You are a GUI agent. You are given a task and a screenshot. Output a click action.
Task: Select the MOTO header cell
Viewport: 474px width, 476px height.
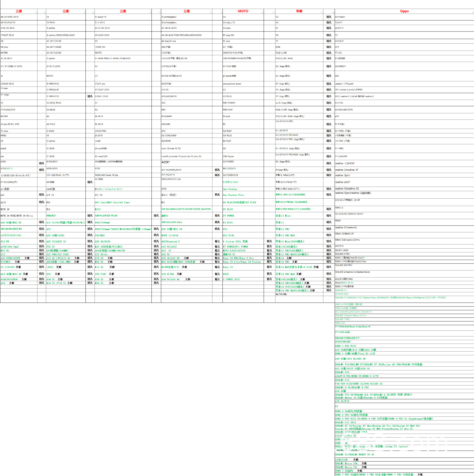tap(243, 11)
